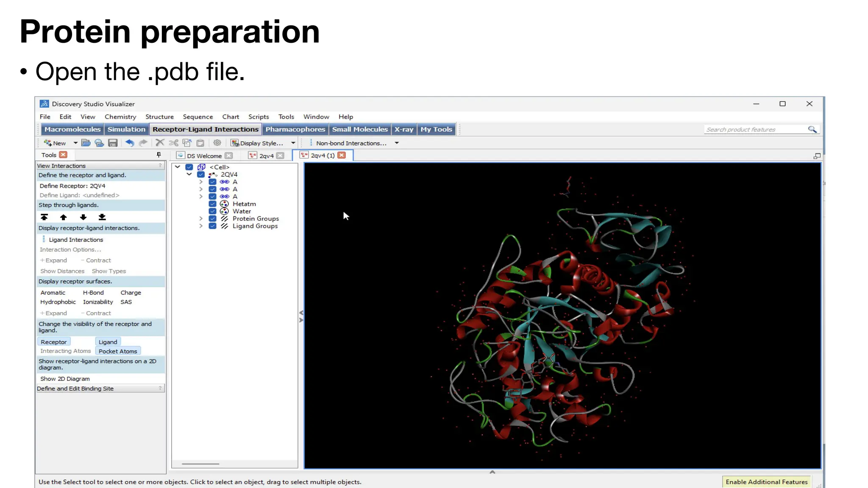Click the Paste clipboard icon
Screen dimensions: 868x488
coord(200,143)
